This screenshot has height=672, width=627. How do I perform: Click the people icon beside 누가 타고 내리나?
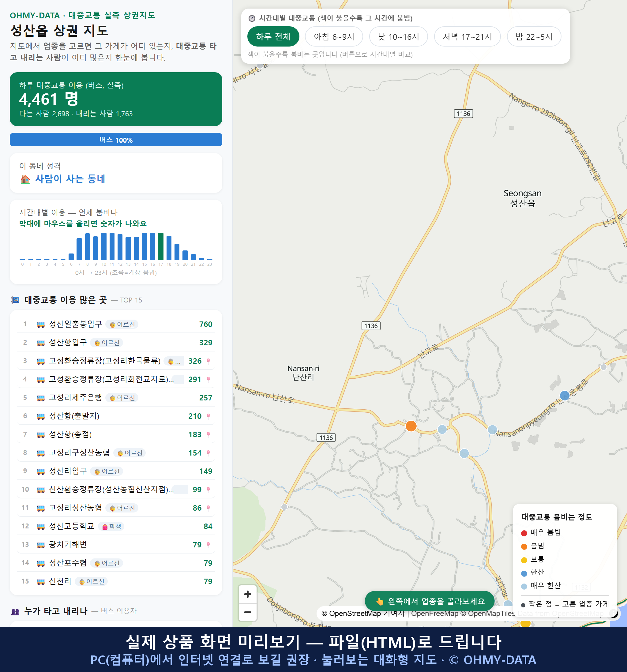[15, 611]
